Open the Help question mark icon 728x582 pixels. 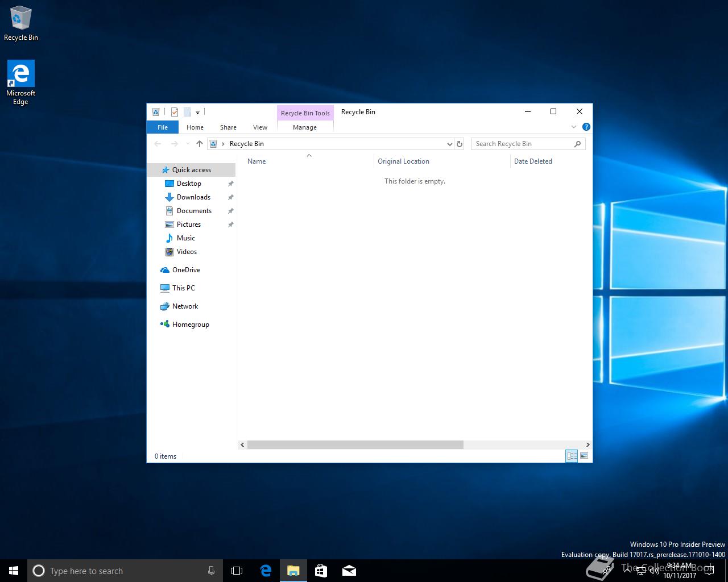[x=586, y=127]
